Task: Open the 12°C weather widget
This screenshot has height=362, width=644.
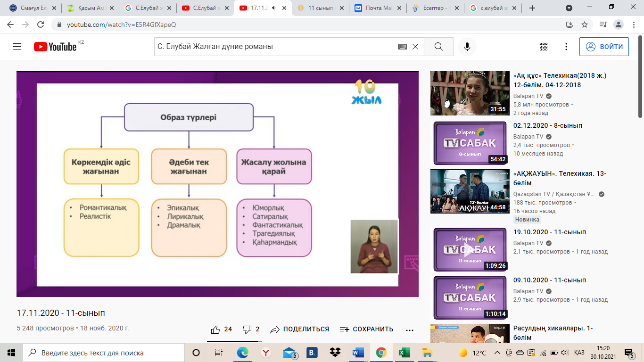Action: [472, 353]
